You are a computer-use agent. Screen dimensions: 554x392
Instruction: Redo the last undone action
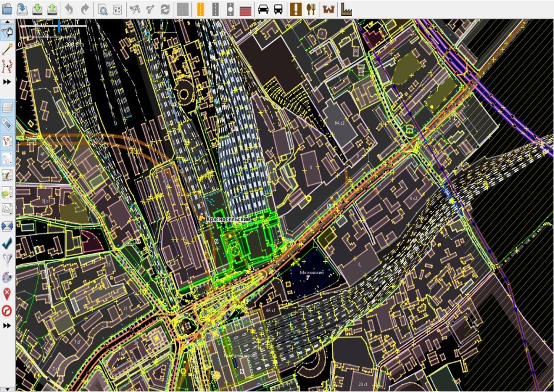[x=85, y=9]
